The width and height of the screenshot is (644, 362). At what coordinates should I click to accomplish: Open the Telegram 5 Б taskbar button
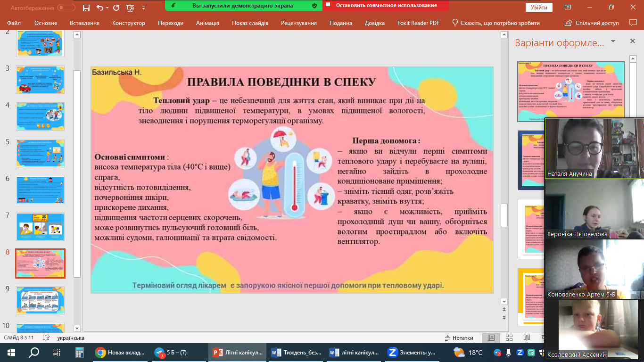tap(172, 353)
